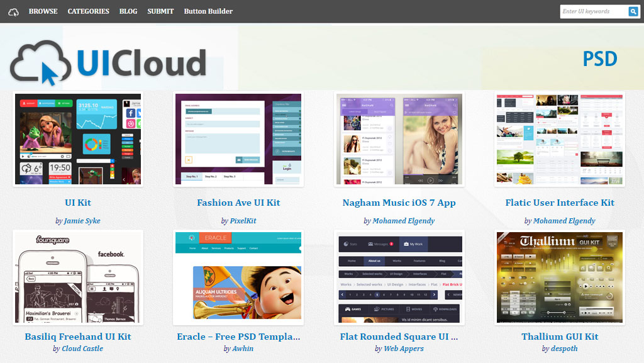
Task: Click the Flat Rounded Square UI title
Action: pos(399,337)
